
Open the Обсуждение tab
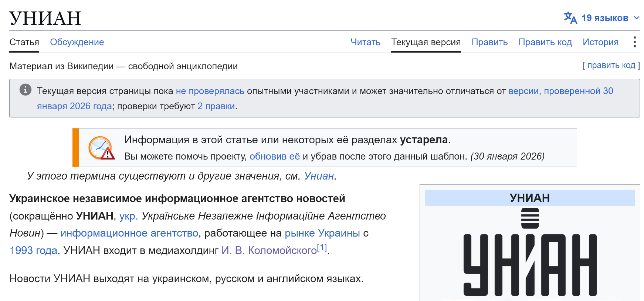click(77, 42)
